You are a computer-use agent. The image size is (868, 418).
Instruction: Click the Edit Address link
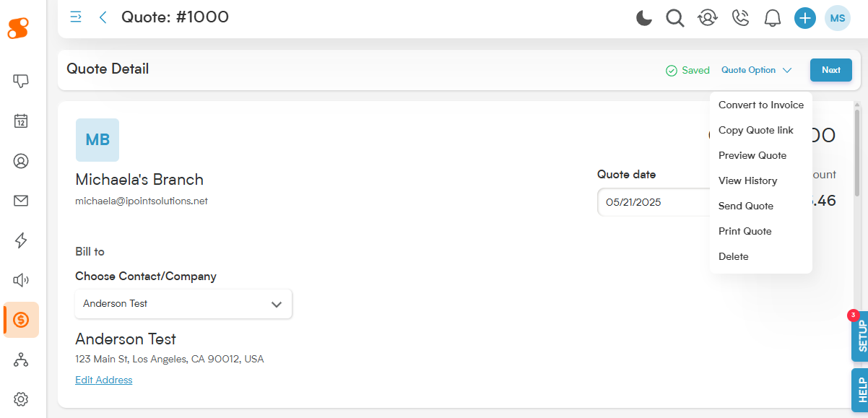[x=104, y=380]
